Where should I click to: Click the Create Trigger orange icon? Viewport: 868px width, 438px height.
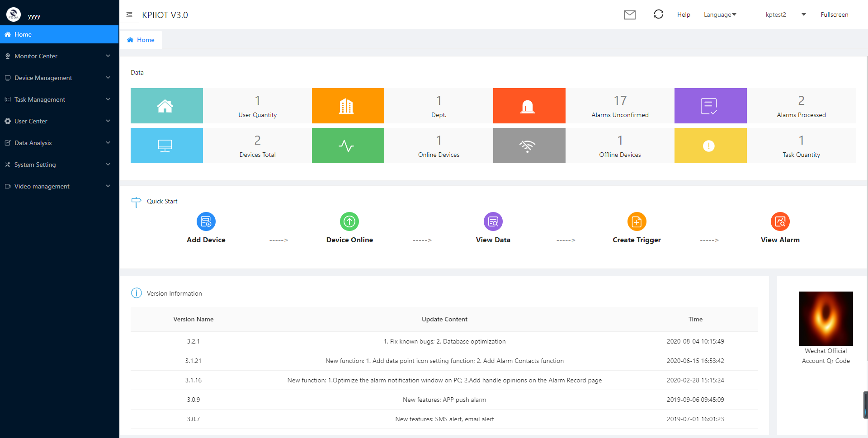(x=637, y=221)
